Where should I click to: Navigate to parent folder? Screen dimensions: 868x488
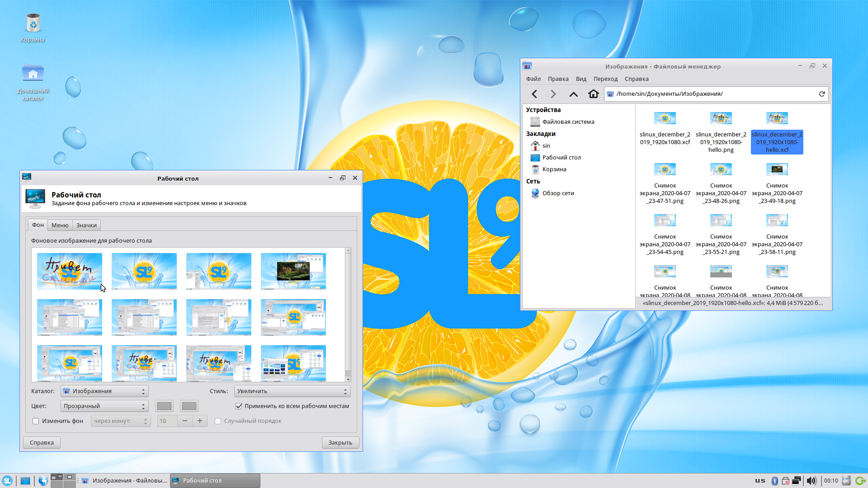point(573,94)
